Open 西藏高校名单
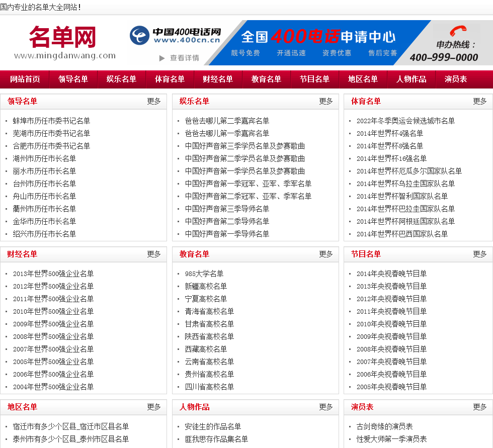 pyautogui.click(x=206, y=349)
